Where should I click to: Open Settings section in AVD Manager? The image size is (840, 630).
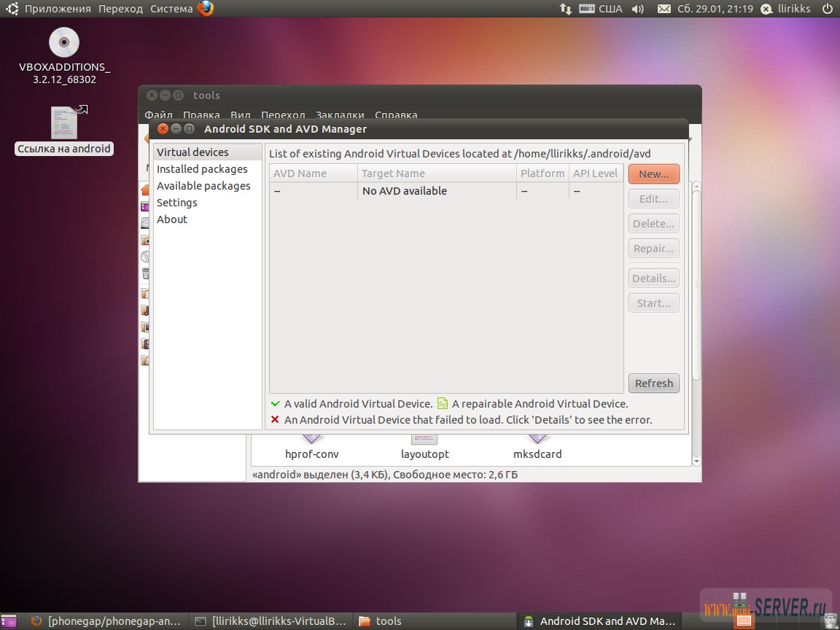tap(207, 203)
